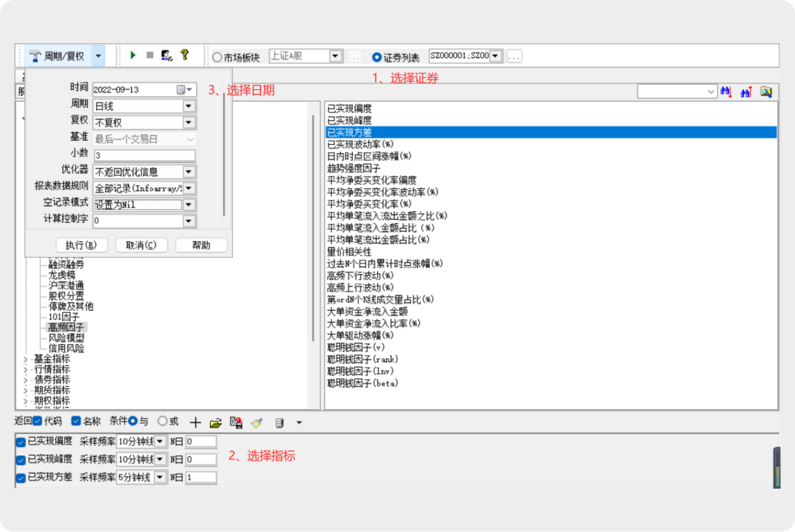Select the 市场板块 radio button

[x=218, y=57]
